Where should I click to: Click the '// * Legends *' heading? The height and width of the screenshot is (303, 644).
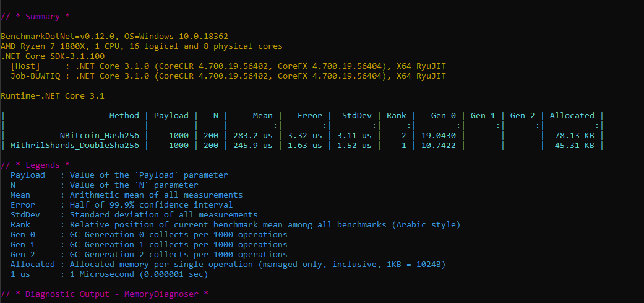pyautogui.click(x=35, y=165)
